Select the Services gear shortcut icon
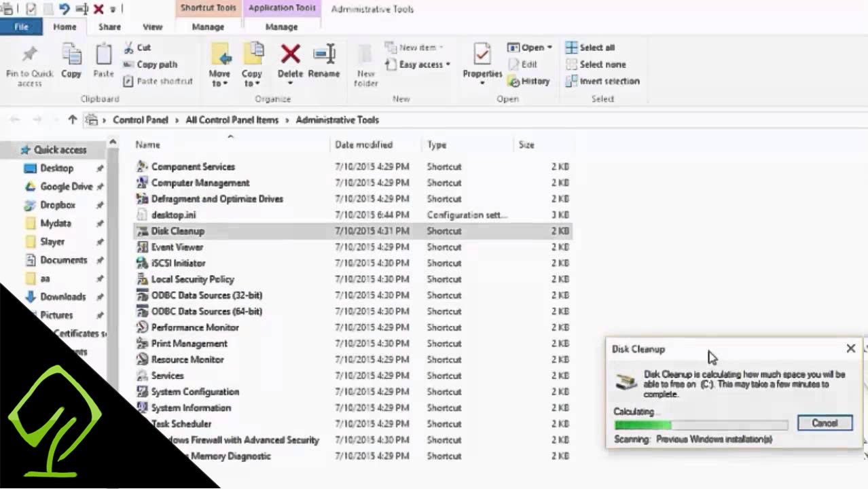The image size is (868, 489). 142,376
